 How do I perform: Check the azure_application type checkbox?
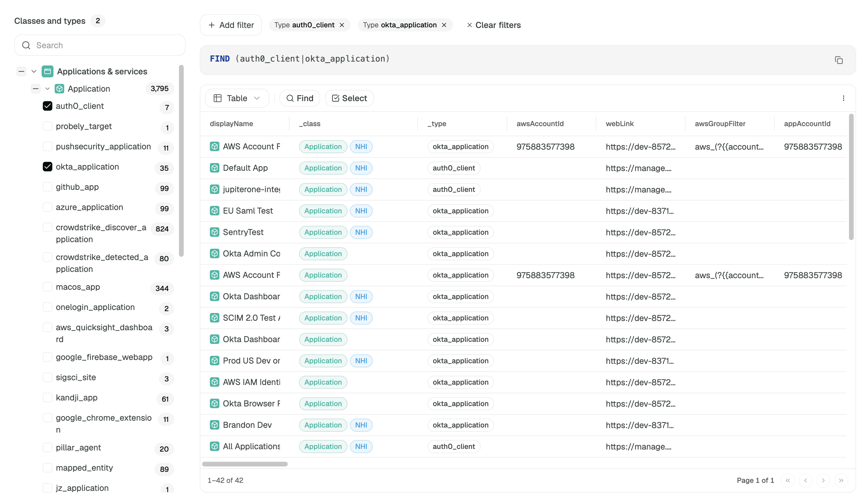click(48, 207)
